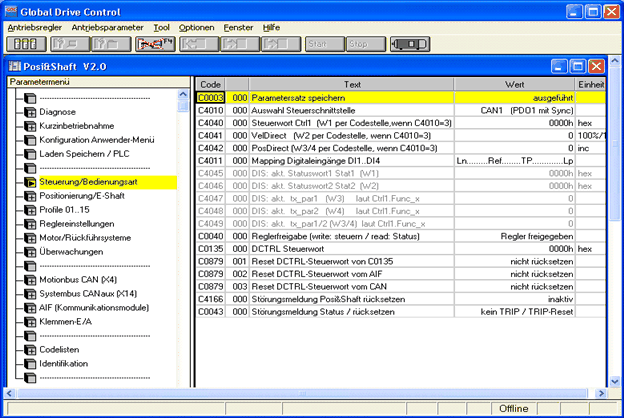This screenshot has width=624, height=419.
Task: Click the Posi&Shaft window title icon
Action: 15,66
